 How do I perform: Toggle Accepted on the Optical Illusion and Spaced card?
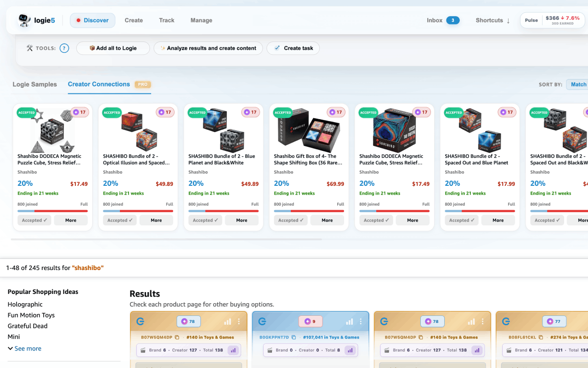(x=120, y=220)
